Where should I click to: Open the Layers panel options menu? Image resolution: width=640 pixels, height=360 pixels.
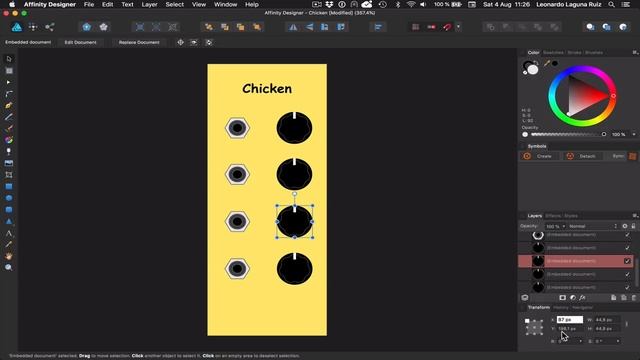pos(635,216)
